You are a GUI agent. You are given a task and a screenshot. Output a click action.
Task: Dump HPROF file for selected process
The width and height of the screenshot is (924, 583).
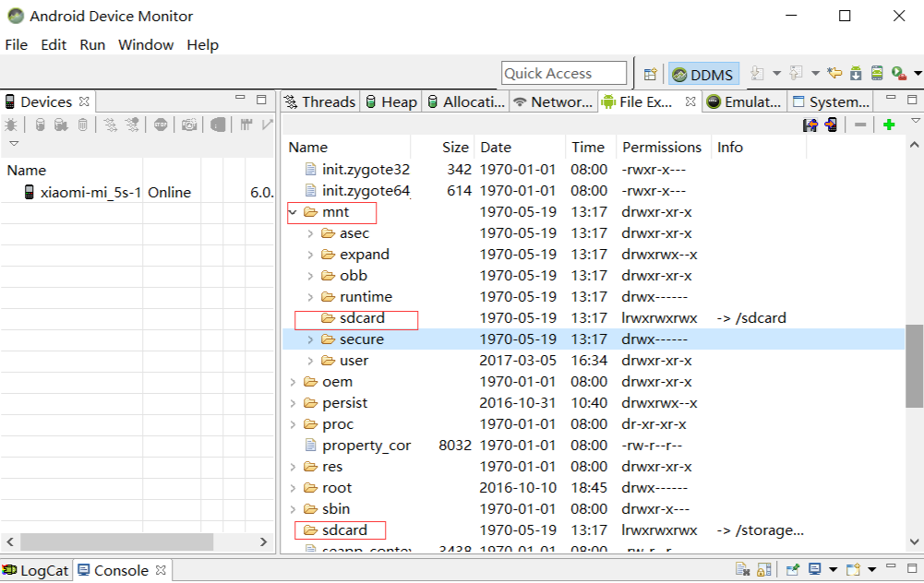[58, 125]
